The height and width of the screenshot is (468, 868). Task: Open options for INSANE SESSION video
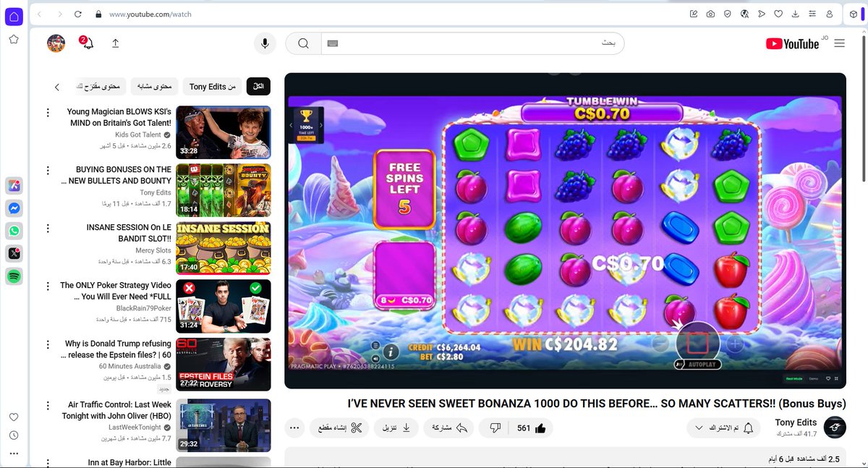tap(48, 228)
